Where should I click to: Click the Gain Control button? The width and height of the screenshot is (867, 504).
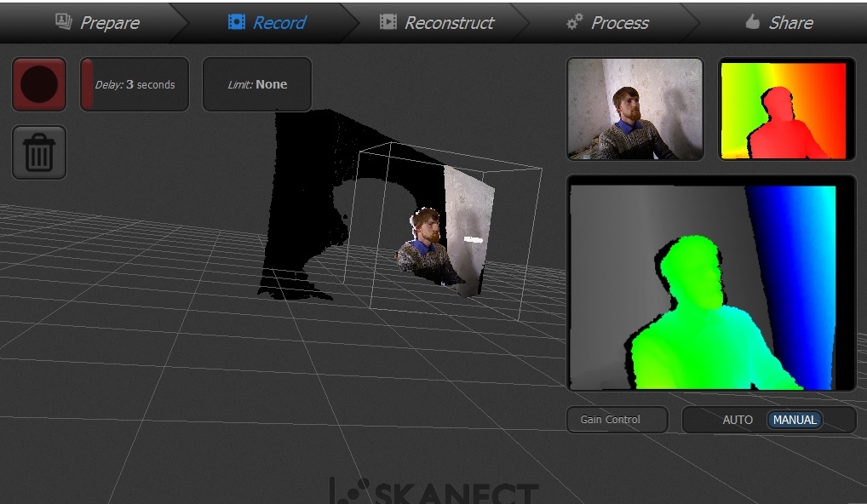click(x=617, y=420)
